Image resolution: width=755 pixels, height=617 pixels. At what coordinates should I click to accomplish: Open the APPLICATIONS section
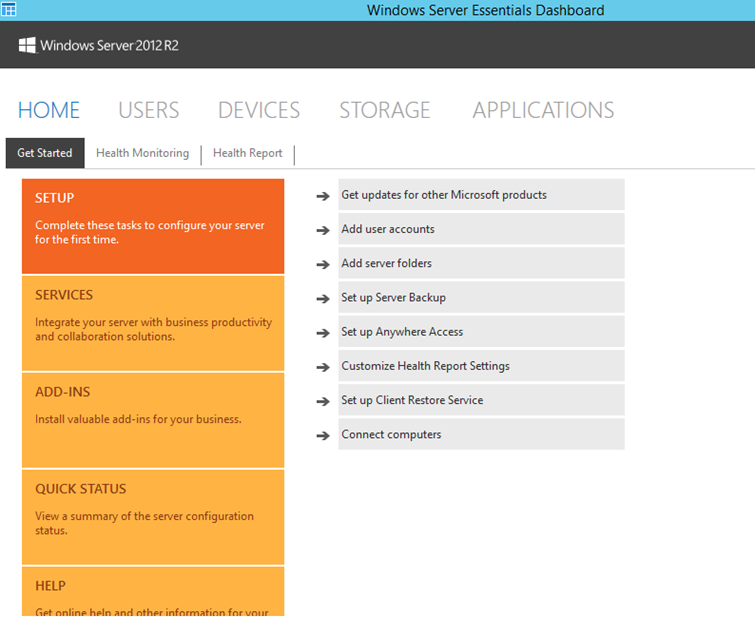point(543,110)
